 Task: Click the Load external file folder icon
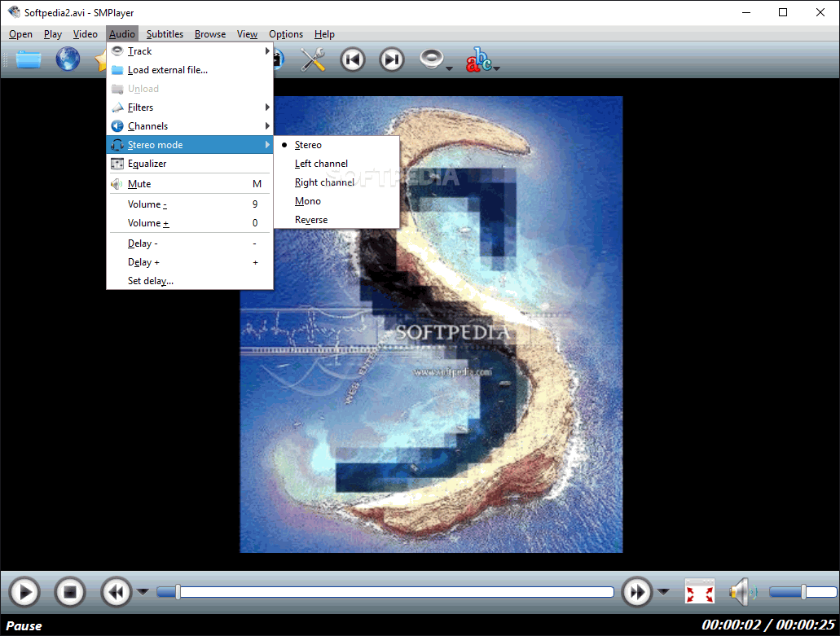pyautogui.click(x=117, y=70)
